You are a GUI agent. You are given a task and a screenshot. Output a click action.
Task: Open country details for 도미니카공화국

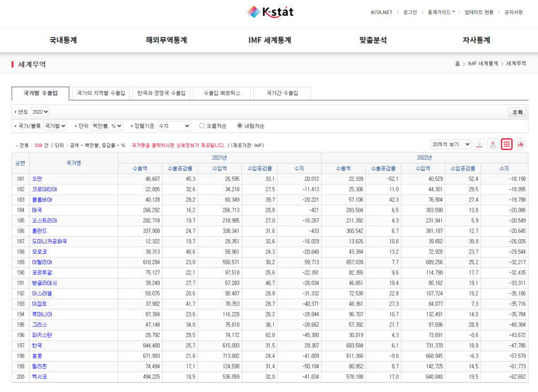click(49, 241)
